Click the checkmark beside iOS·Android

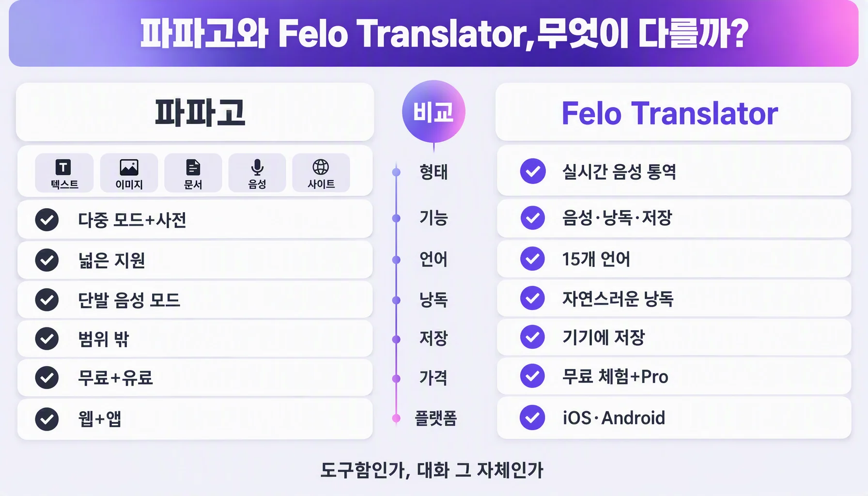pos(532,418)
